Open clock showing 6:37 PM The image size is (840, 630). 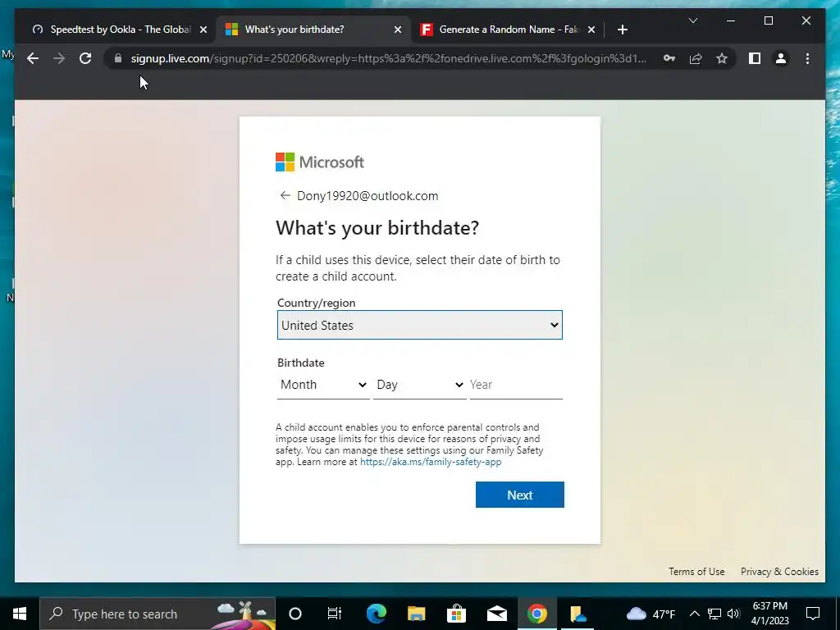[769, 614]
